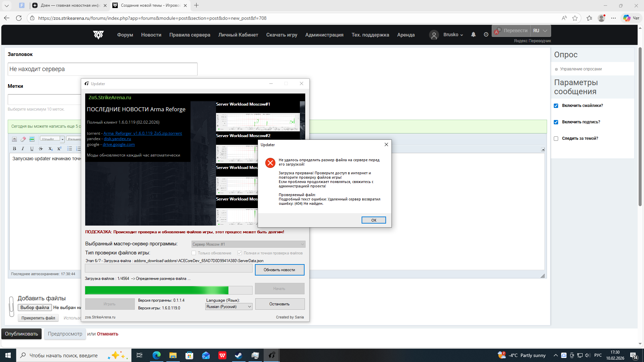Open Steam from the Windows taskbar
Viewport: 644px width, 362px height.
coord(238,355)
